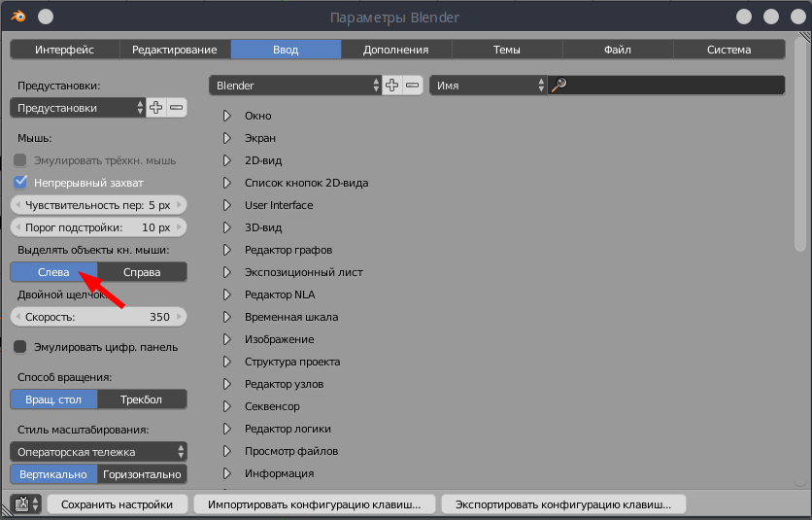Click the Чувствительность пер. value slider

(x=98, y=205)
